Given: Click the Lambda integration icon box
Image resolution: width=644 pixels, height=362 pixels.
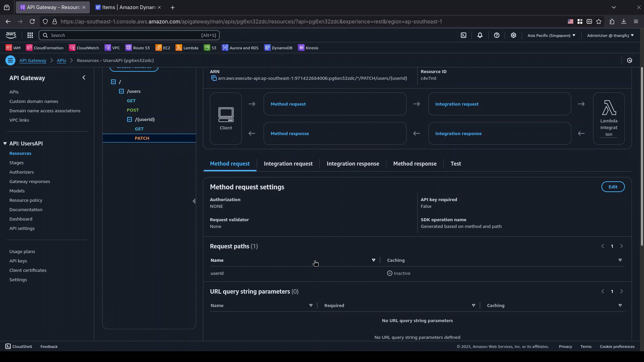Looking at the screenshot, I should pos(609,119).
